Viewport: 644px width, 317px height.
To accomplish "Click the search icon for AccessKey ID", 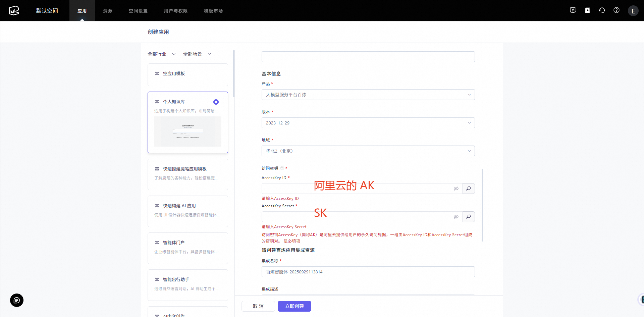I will pyautogui.click(x=469, y=189).
